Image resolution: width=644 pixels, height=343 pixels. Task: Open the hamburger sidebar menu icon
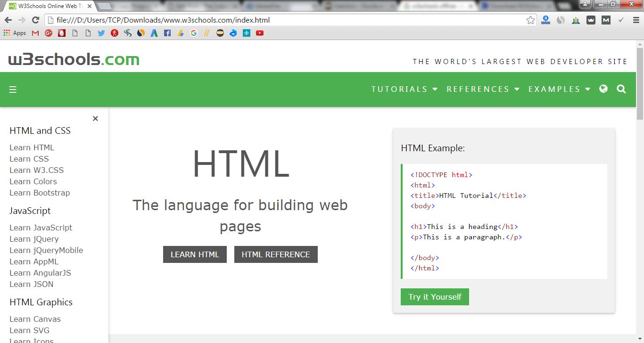(13, 90)
